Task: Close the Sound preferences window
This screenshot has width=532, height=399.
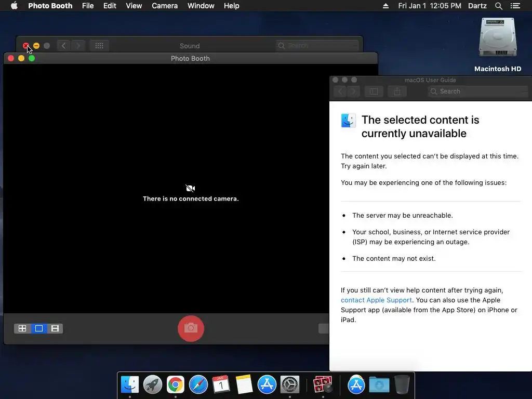Action: [26, 46]
